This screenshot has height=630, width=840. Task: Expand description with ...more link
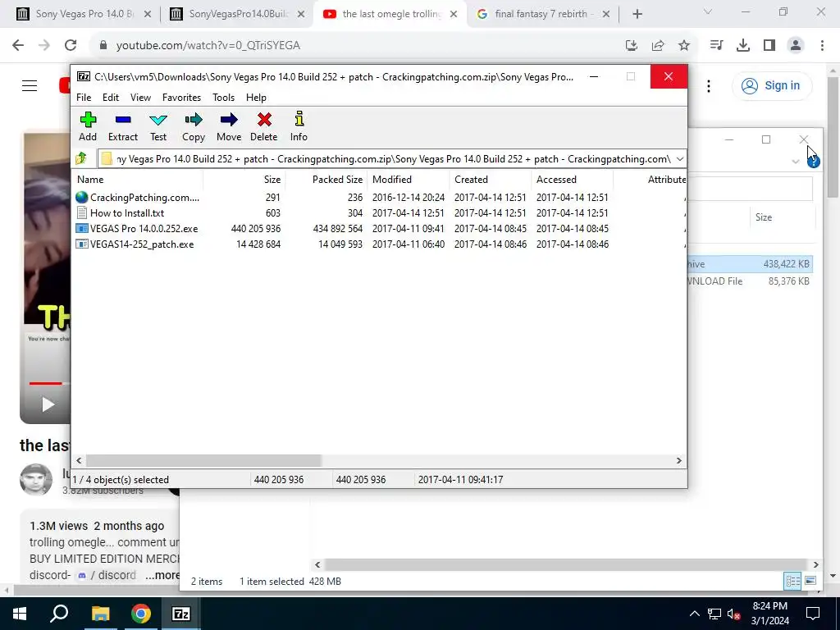pyautogui.click(x=163, y=575)
